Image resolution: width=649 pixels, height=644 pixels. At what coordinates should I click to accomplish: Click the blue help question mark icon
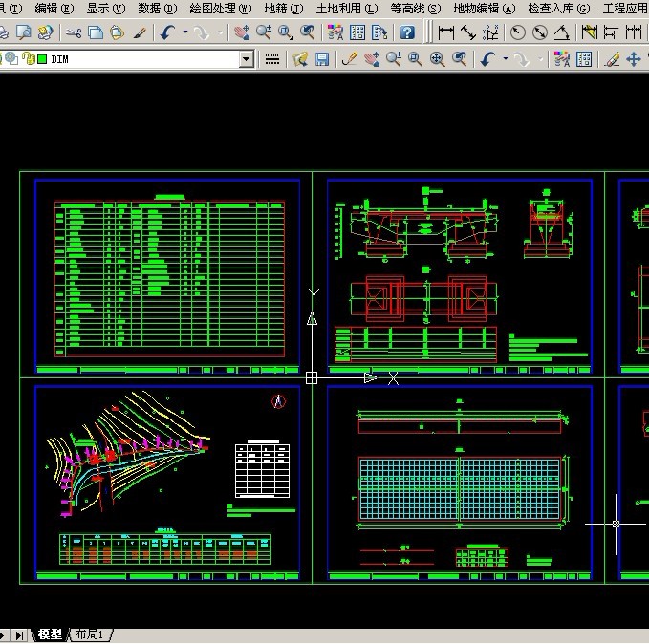coord(407,32)
